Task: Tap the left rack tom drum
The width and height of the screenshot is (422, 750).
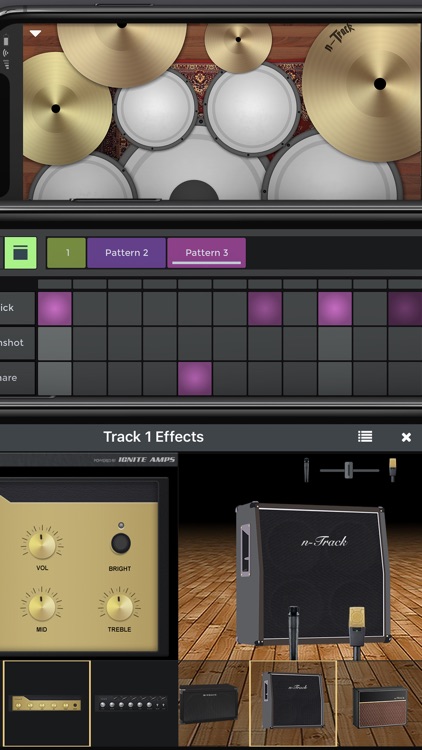Action: point(155,110)
